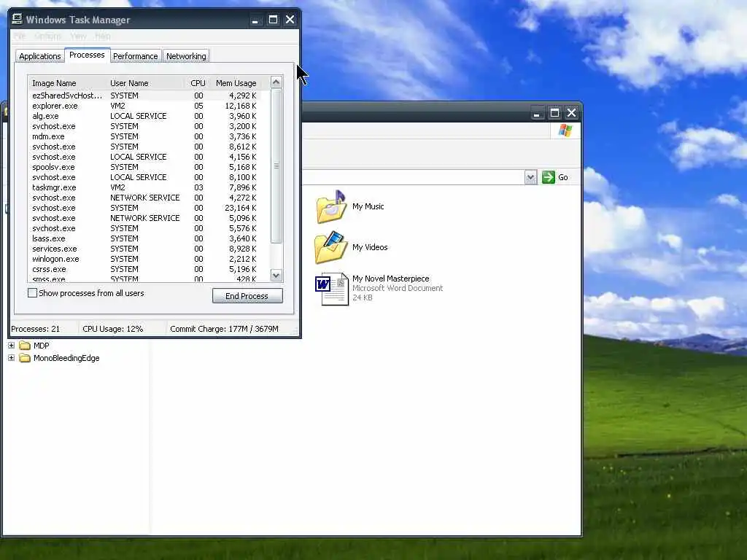Click the green Go arrow icon
Viewport: 747px width, 560px height.
(549, 177)
